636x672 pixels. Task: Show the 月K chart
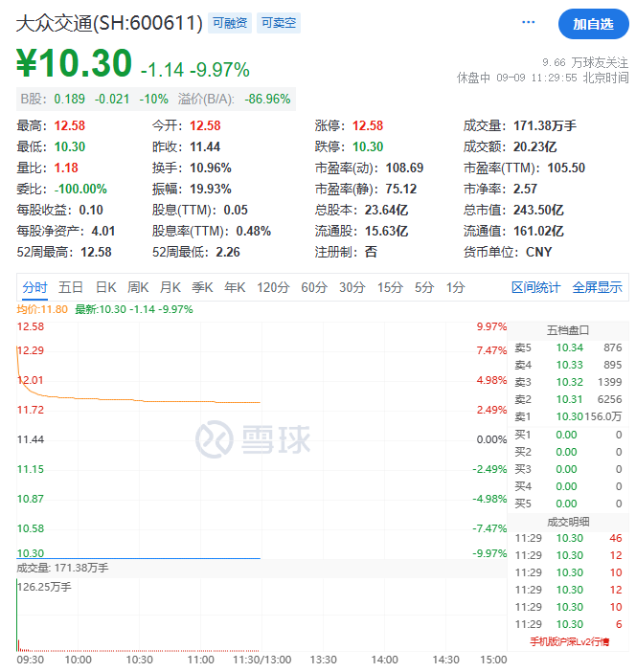coord(170,287)
